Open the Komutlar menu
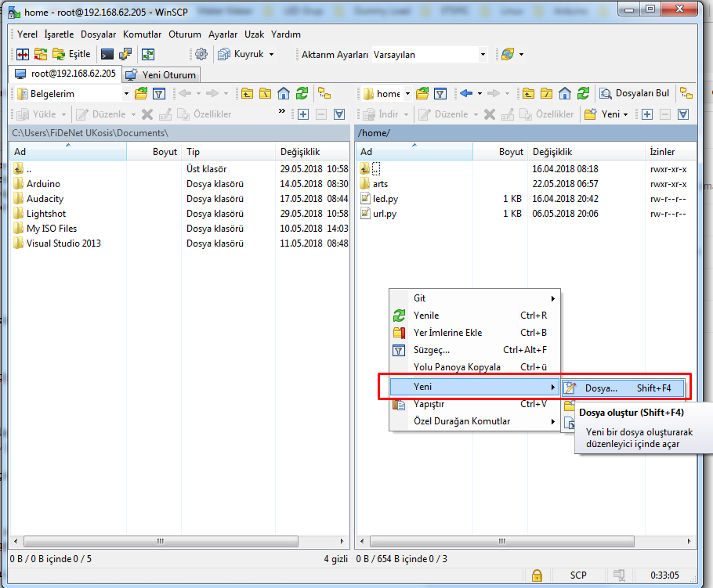Image resolution: width=713 pixels, height=588 pixels. (143, 34)
